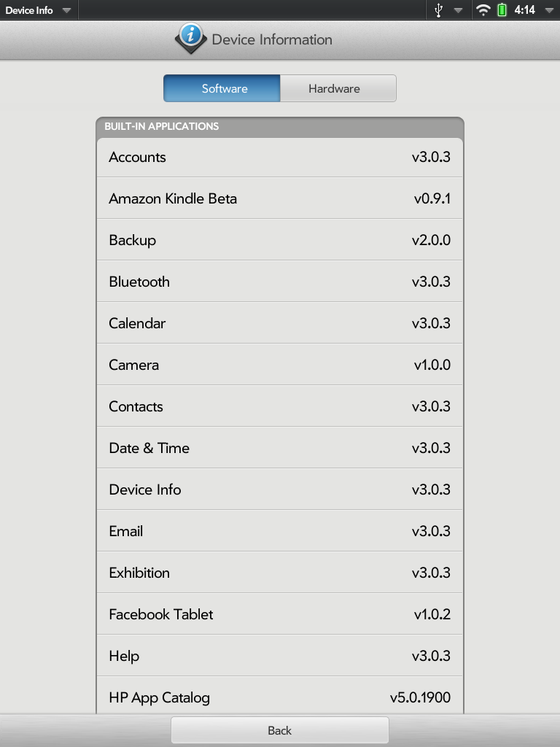Click the Device Information header icon
The height and width of the screenshot is (747, 560).
191,38
